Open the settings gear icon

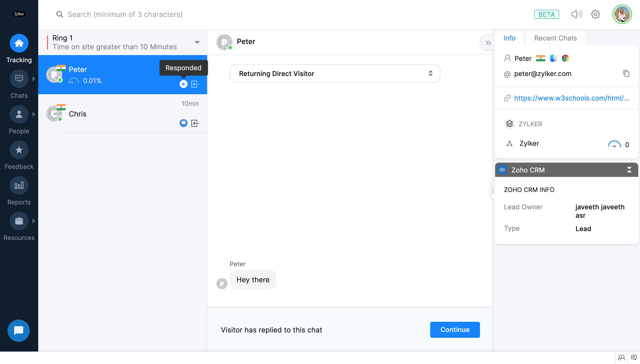tap(595, 14)
